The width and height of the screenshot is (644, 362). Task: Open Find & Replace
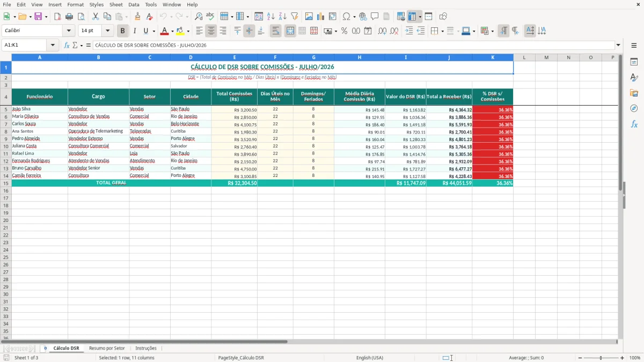click(199, 17)
